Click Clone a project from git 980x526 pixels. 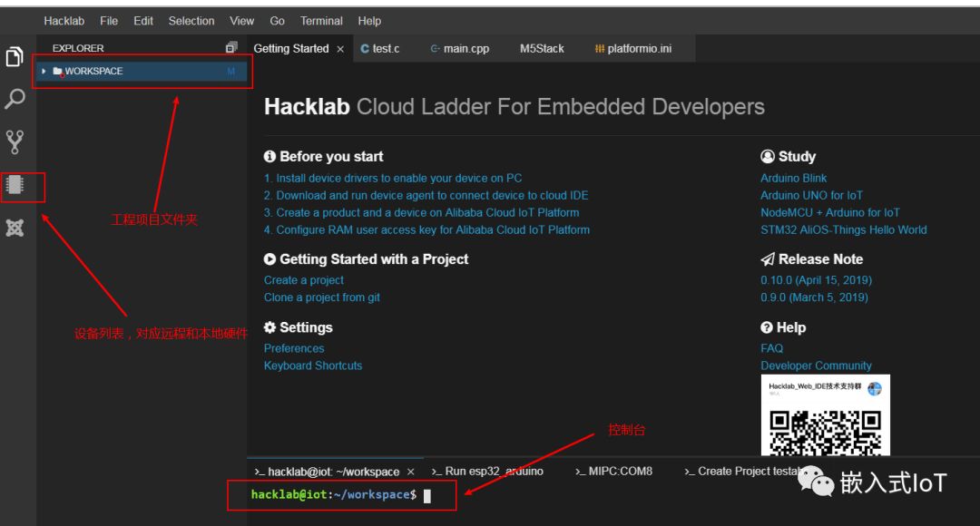(322, 297)
